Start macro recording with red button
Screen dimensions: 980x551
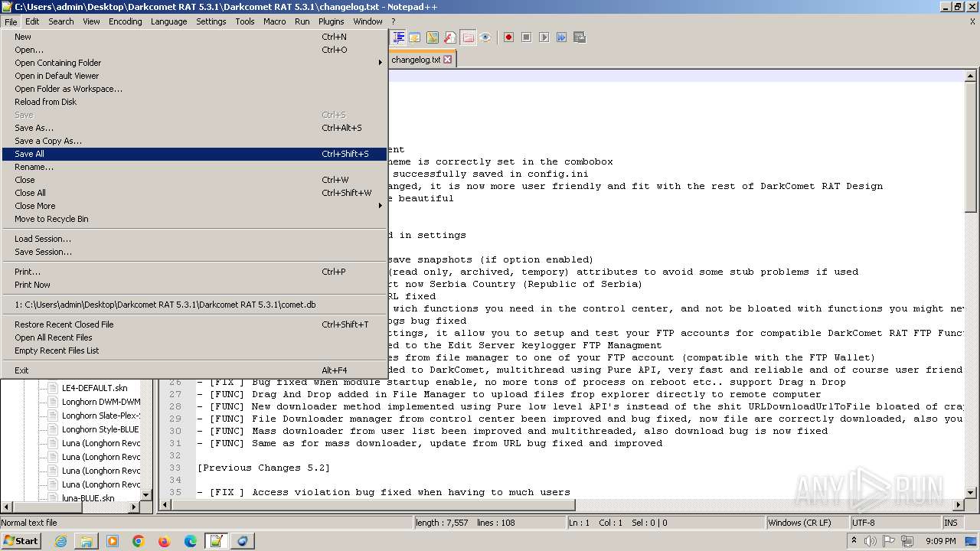pos(508,37)
